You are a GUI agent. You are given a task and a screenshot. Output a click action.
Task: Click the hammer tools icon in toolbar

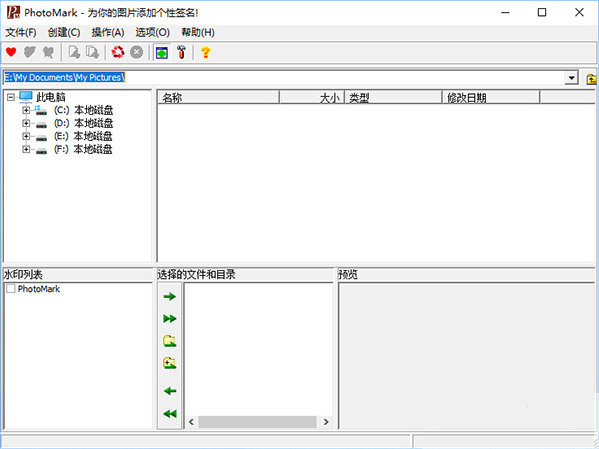click(x=181, y=52)
